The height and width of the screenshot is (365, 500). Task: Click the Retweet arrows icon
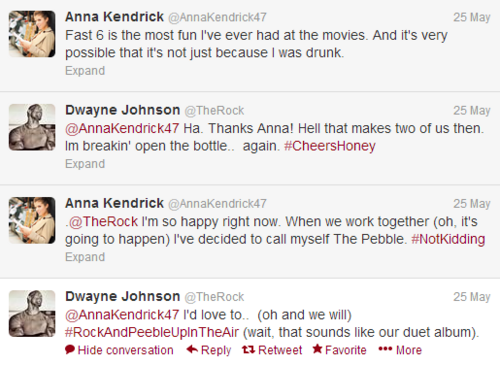[x=248, y=349]
